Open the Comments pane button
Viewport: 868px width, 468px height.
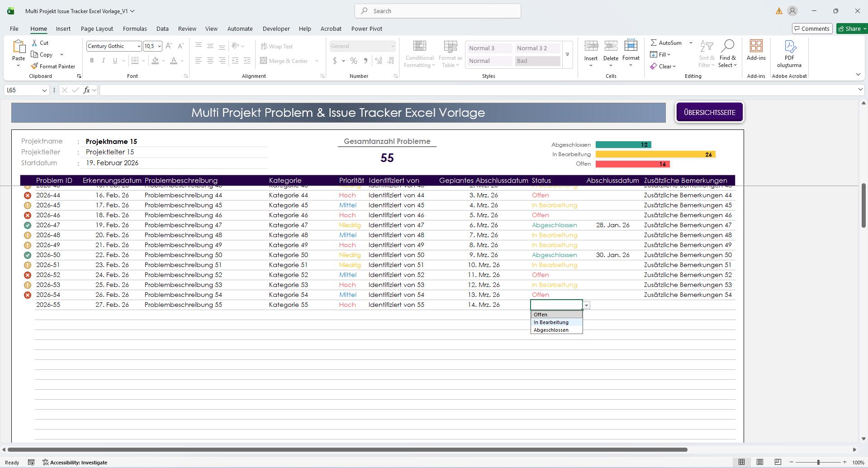tap(812, 29)
